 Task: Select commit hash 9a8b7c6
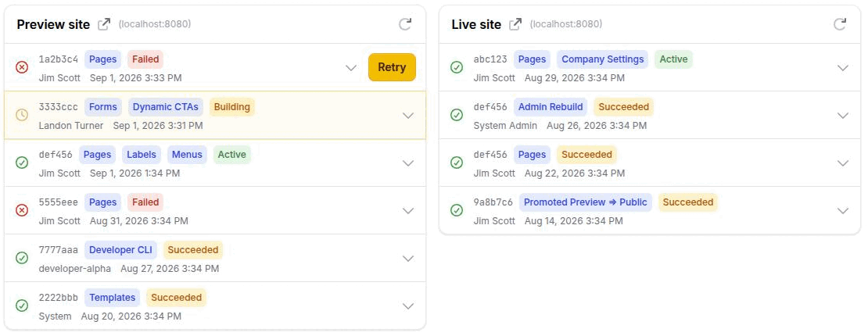[493, 202]
